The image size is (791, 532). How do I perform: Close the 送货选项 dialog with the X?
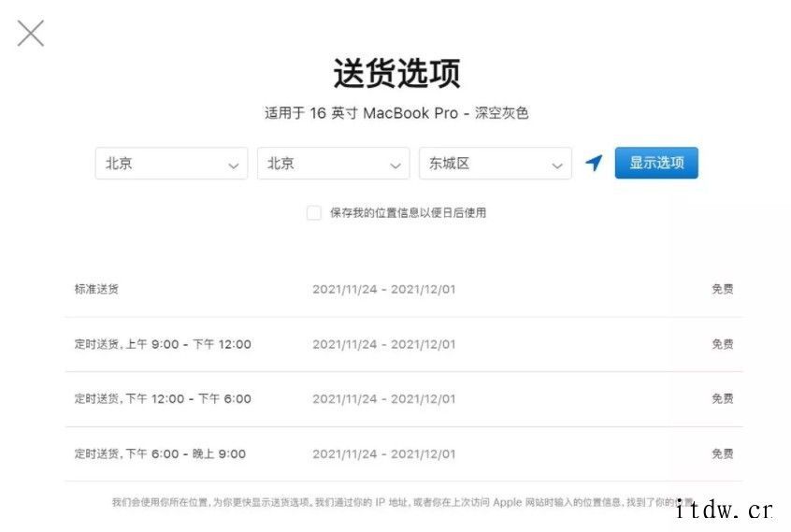31,34
